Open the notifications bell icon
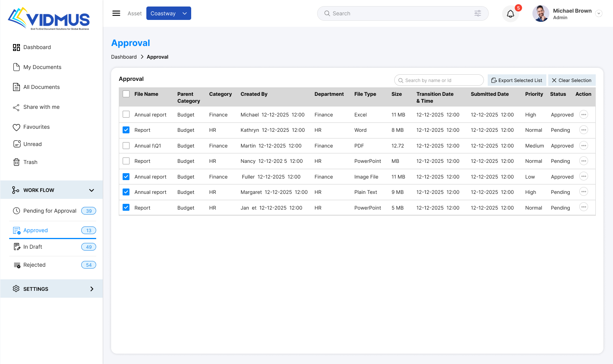613x364 pixels. click(510, 14)
